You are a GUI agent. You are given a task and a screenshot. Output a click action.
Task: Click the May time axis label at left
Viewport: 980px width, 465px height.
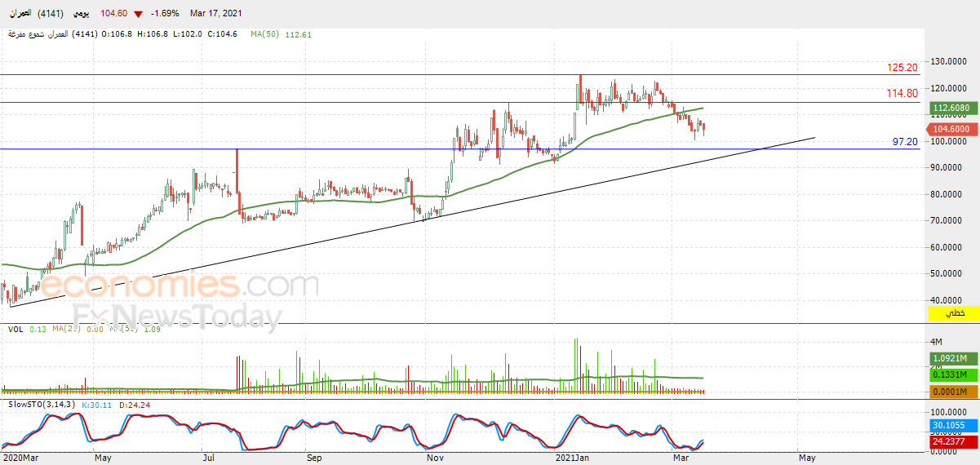[x=102, y=458]
